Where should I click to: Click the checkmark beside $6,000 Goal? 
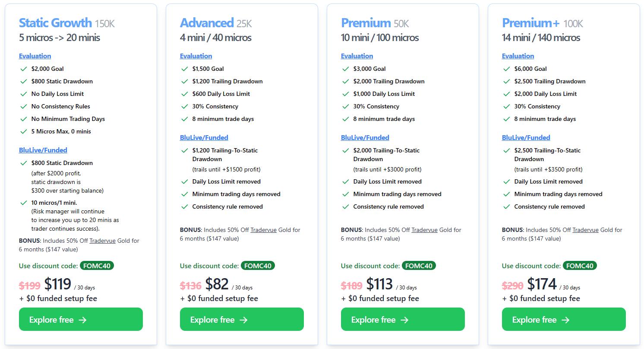pyautogui.click(x=507, y=69)
